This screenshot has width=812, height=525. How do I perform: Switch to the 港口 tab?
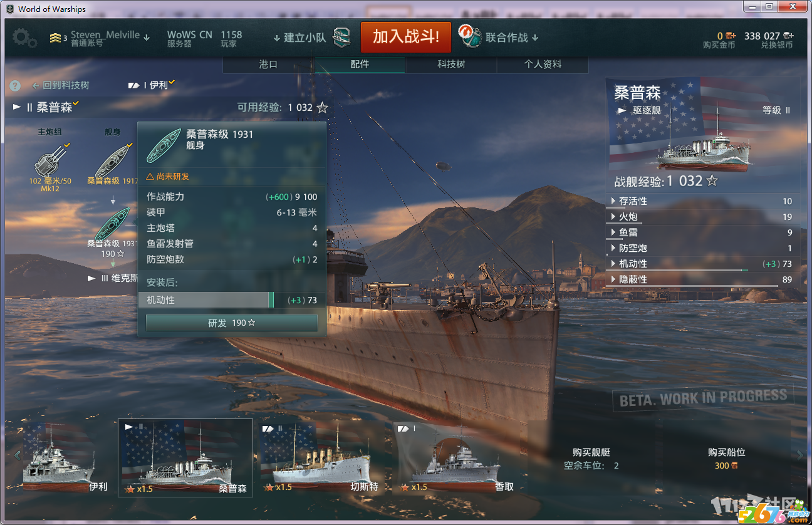point(268,65)
